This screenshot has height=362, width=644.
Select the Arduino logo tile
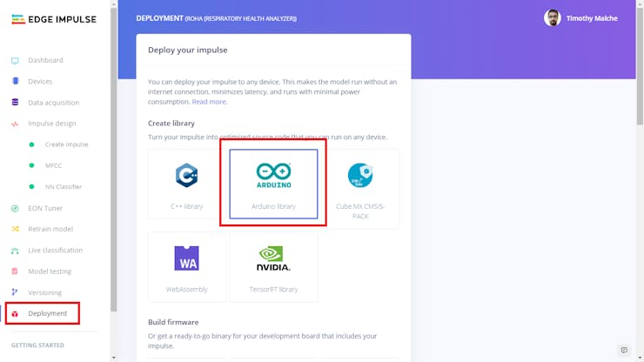click(x=273, y=176)
